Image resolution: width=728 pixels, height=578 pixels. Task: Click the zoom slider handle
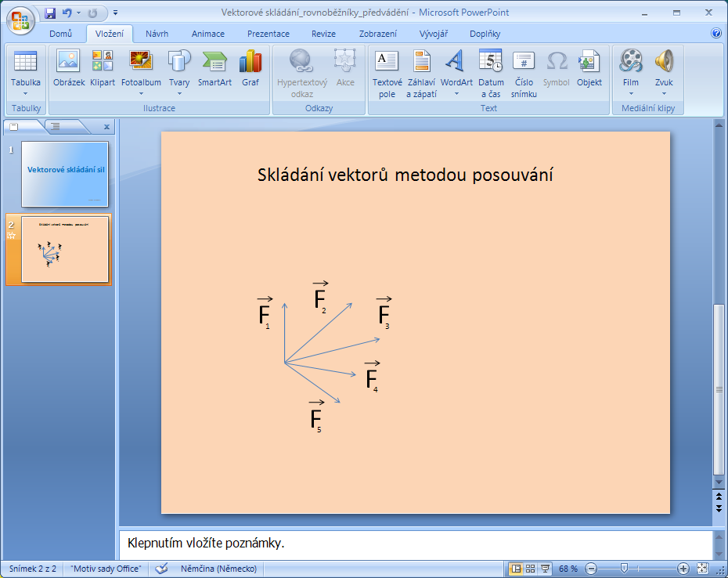[625, 569]
